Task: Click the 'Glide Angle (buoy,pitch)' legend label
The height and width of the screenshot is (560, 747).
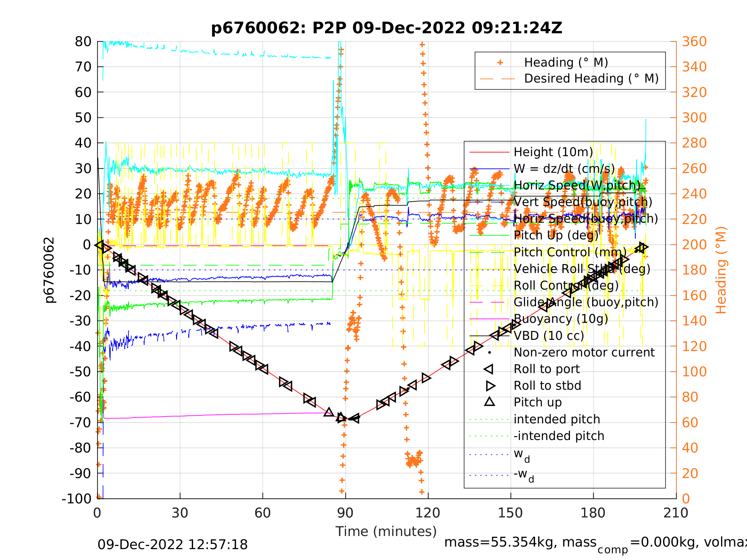Action: coord(586,302)
